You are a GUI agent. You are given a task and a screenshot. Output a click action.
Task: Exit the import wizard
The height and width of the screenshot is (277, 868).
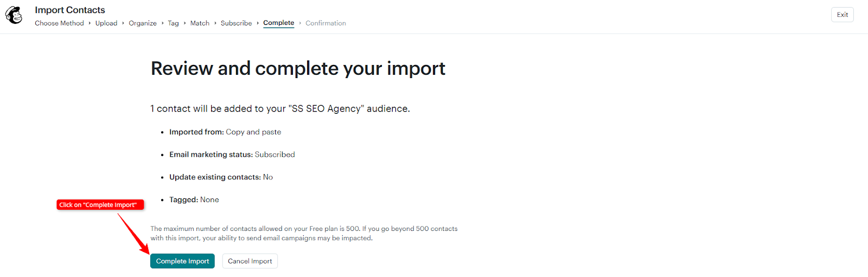[x=842, y=15]
